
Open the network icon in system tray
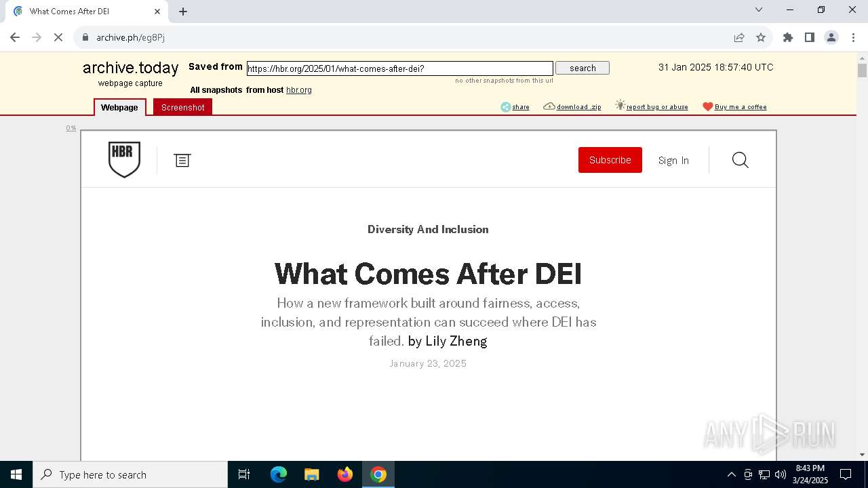[x=764, y=474]
